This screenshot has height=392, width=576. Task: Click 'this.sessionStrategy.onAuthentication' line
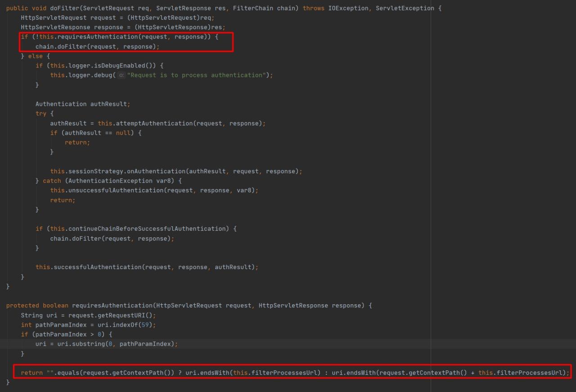pyautogui.click(x=176, y=171)
